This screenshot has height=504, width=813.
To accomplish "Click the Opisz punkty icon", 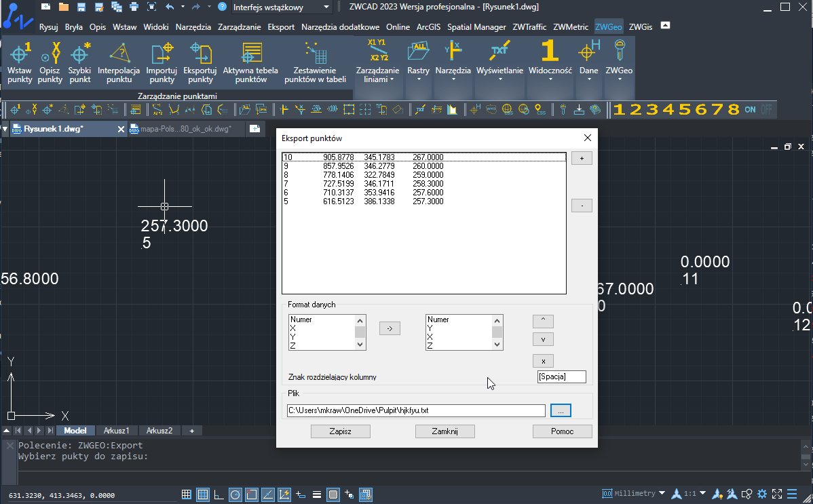I will (x=50, y=62).
